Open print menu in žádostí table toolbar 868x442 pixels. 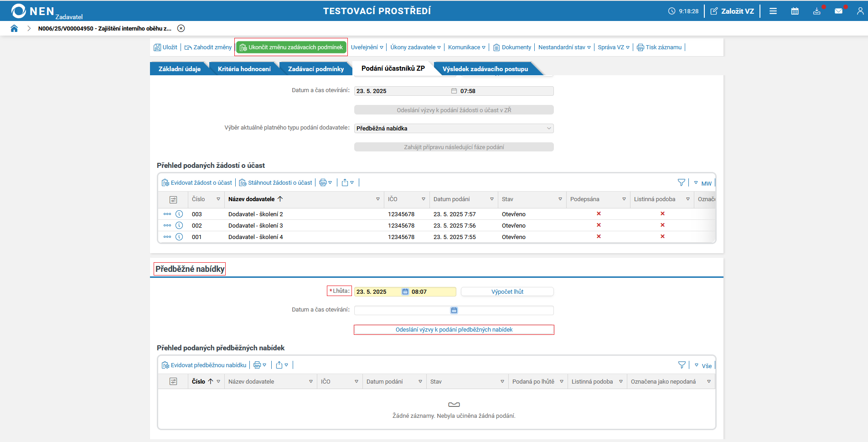pyautogui.click(x=325, y=182)
